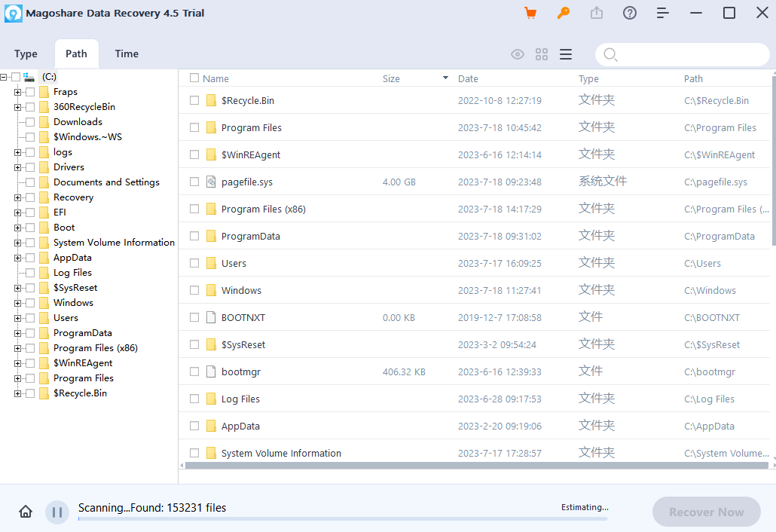Click the home icon at bottom left
The width and height of the screenshot is (776, 532).
[x=25, y=512]
